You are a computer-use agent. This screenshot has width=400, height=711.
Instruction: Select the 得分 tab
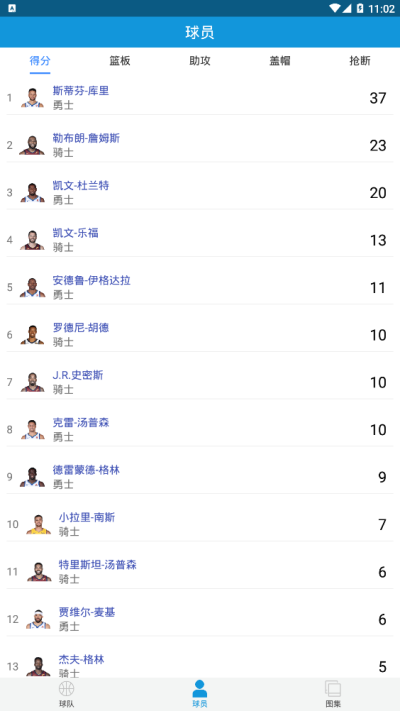(40, 61)
